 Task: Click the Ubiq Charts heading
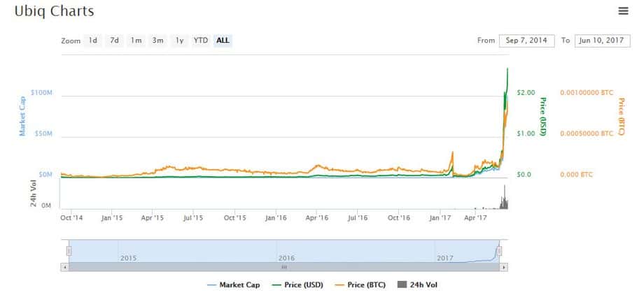coord(54,11)
